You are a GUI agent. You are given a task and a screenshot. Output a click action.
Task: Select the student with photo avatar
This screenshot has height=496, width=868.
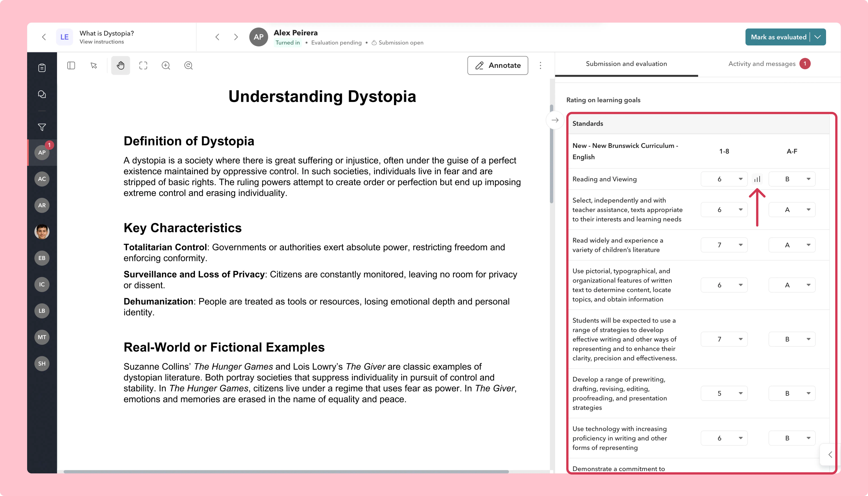pos(42,232)
